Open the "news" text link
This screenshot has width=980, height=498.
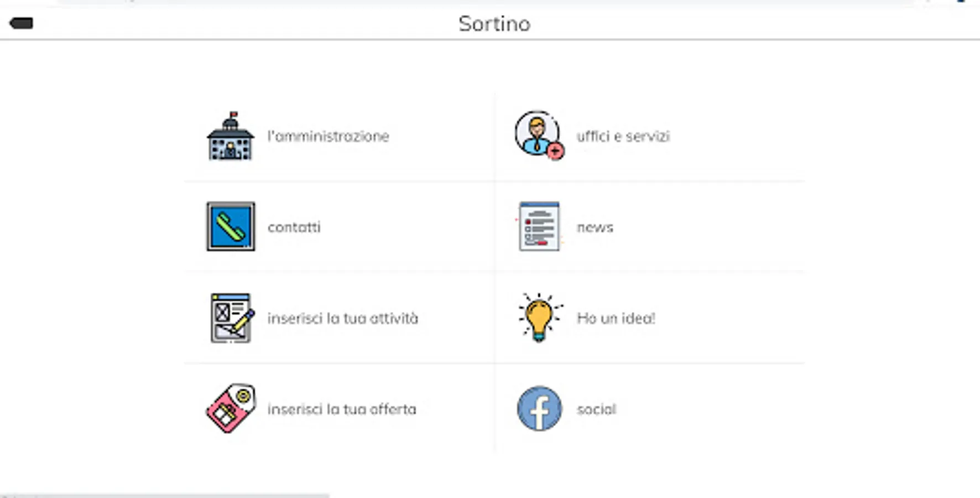pos(595,227)
